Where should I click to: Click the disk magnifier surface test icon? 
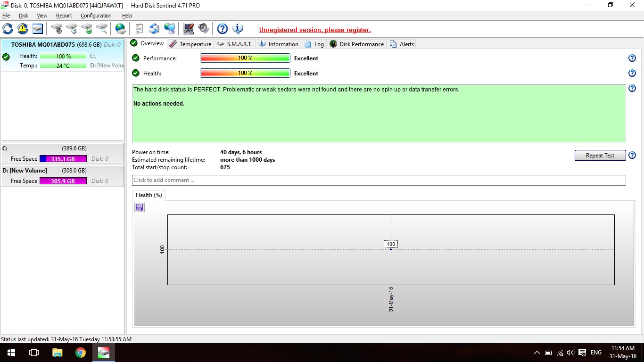pos(102,29)
